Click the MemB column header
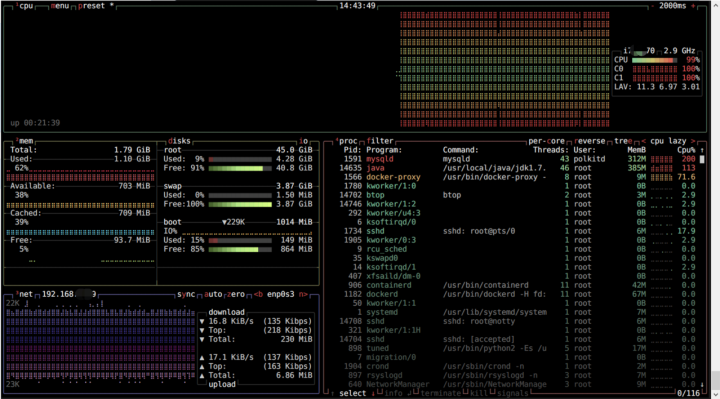This screenshot has width=720, height=399. (636, 150)
